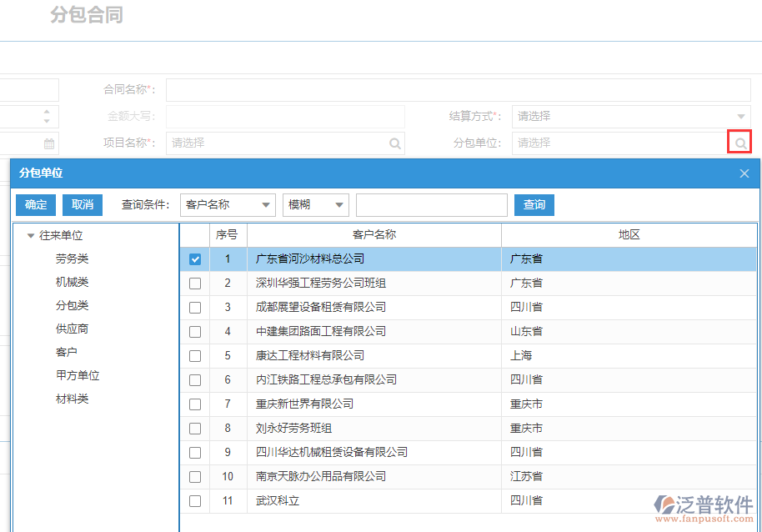Open the 客户名称 query condition dropdown
Screen dimensions: 762x532
tap(227, 204)
